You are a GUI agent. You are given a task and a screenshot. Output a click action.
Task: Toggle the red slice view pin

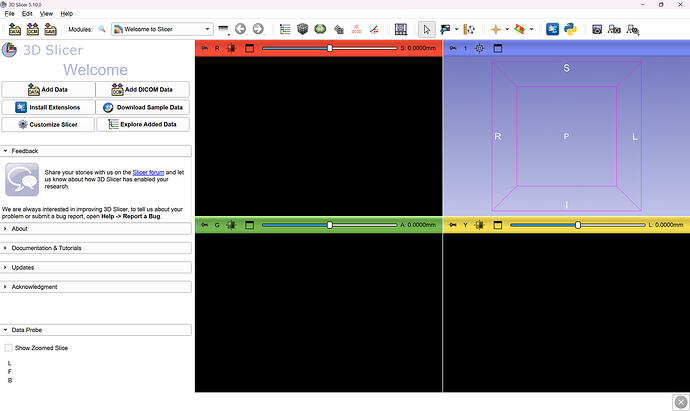tap(205, 48)
